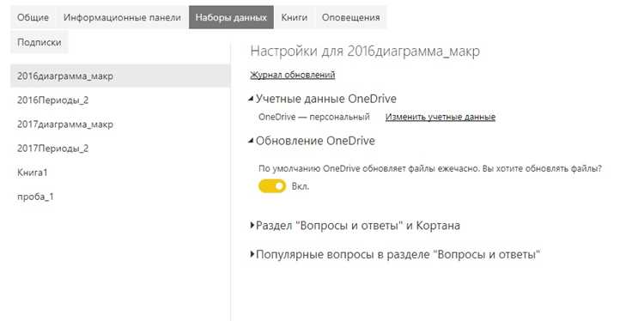
Task: Switch to the Общие tab
Action: coord(33,17)
